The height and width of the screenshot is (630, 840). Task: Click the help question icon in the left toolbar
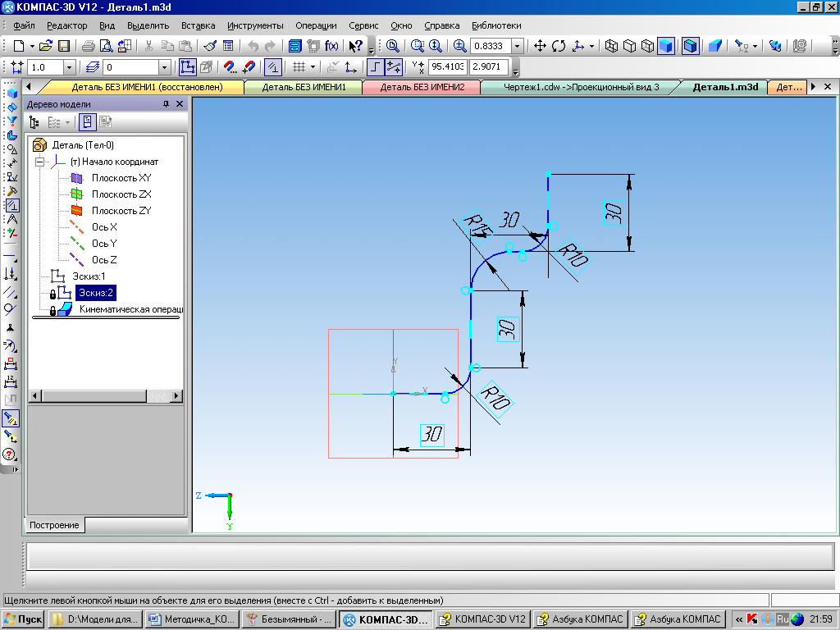[x=10, y=454]
